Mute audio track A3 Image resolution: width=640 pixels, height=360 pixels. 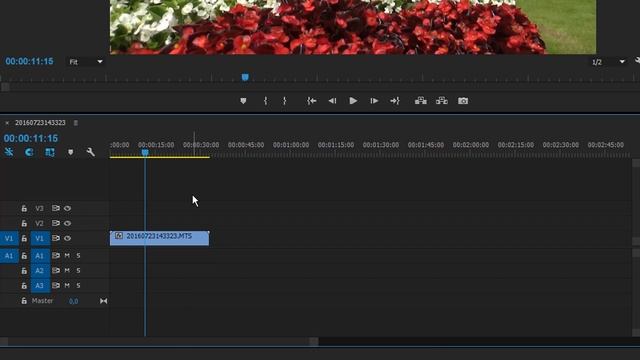point(67,286)
